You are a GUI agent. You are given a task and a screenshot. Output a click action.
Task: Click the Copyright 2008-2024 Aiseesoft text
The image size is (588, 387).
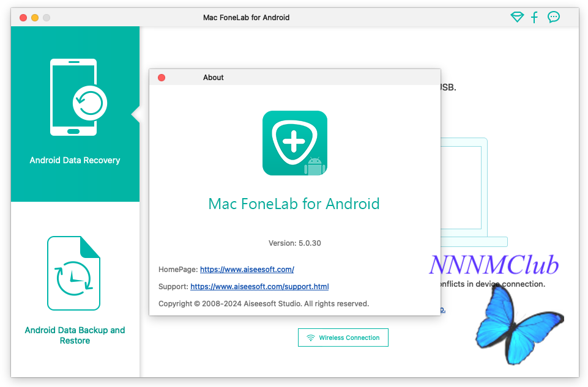point(264,304)
